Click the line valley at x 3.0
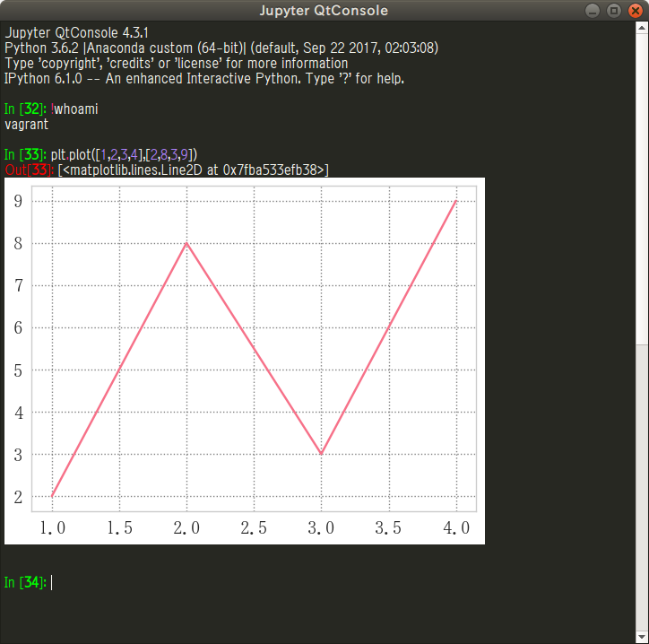 pos(321,454)
